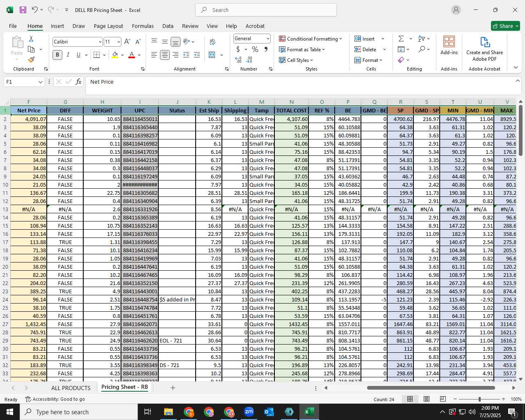Screen dimensions: 525x420
Task: Switch to the Acrobat tab
Action: (255, 26)
